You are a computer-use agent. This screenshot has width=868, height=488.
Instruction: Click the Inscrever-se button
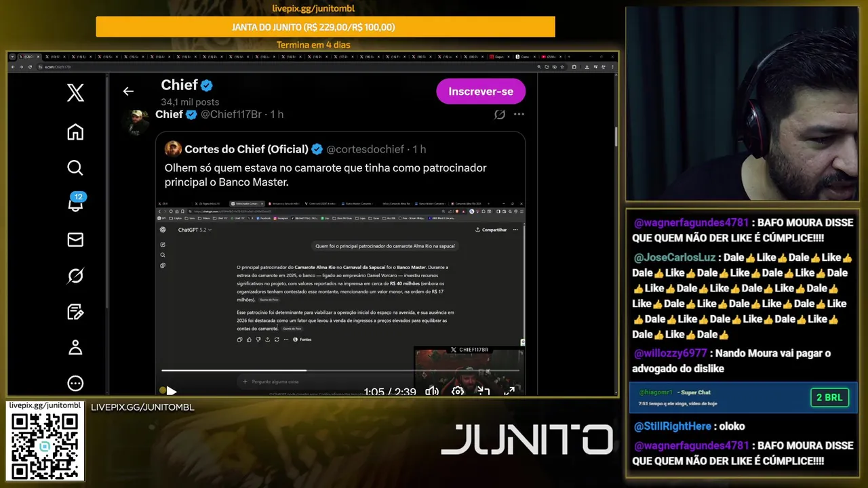481,91
